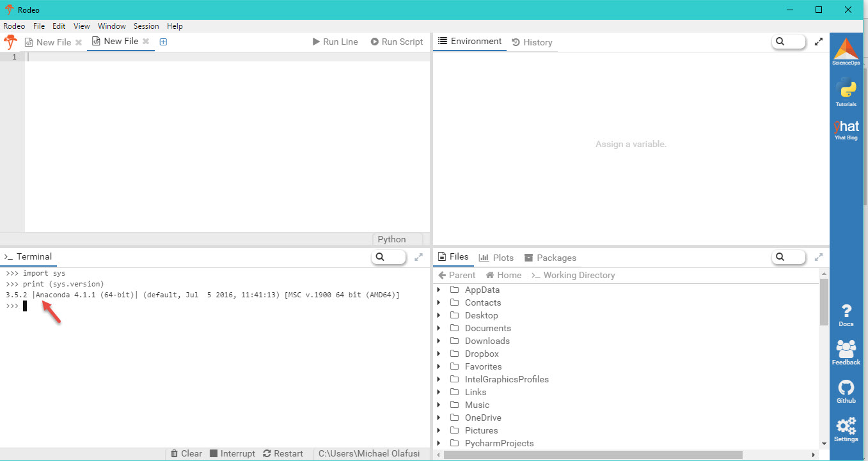Expand the Environment panel fullscreen
The image size is (868, 461).
[x=819, y=41]
